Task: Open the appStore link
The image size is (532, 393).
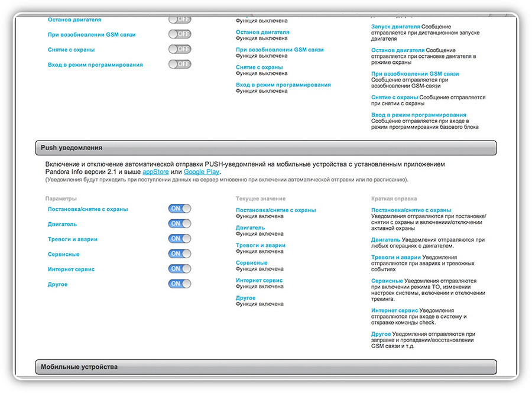Action: 155,172
